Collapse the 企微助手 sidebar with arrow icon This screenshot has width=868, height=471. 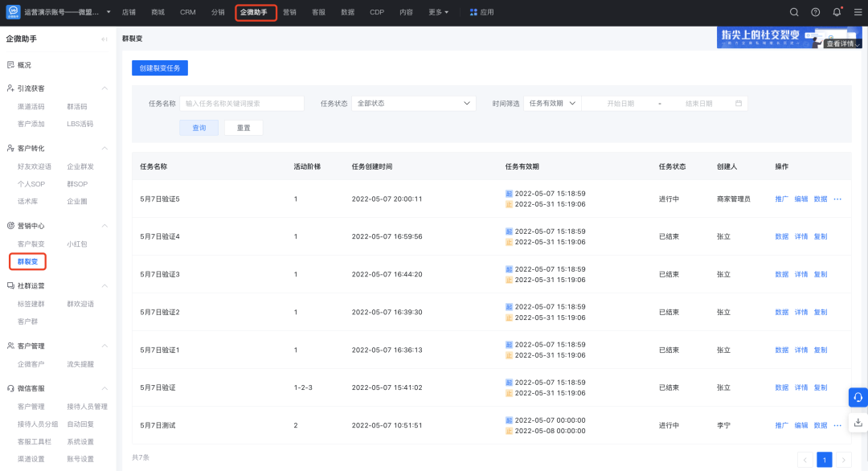click(x=104, y=39)
